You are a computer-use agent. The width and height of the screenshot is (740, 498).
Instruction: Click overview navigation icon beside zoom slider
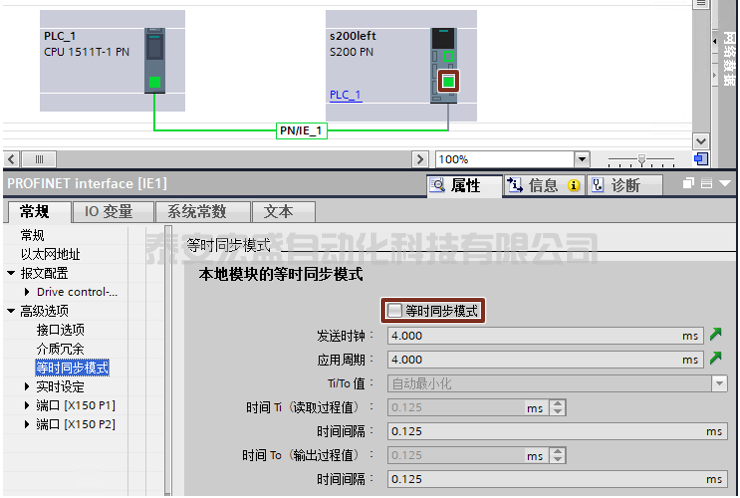[x=701, y=159]
